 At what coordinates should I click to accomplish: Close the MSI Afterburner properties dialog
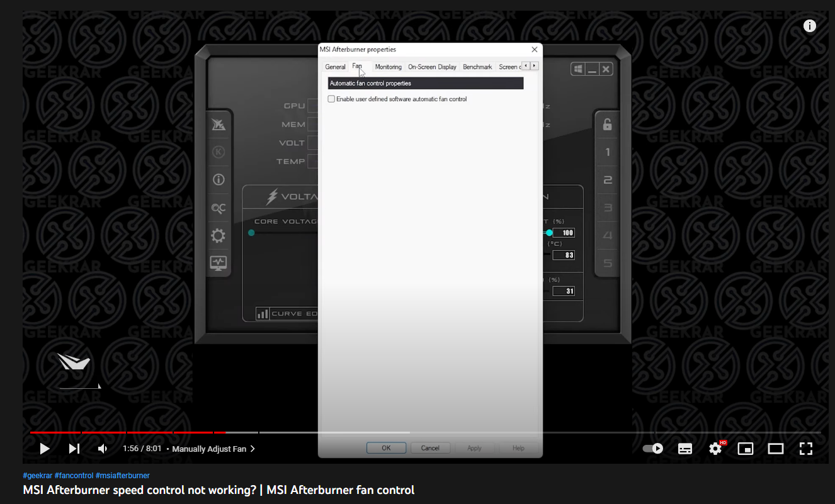[535, 49]
